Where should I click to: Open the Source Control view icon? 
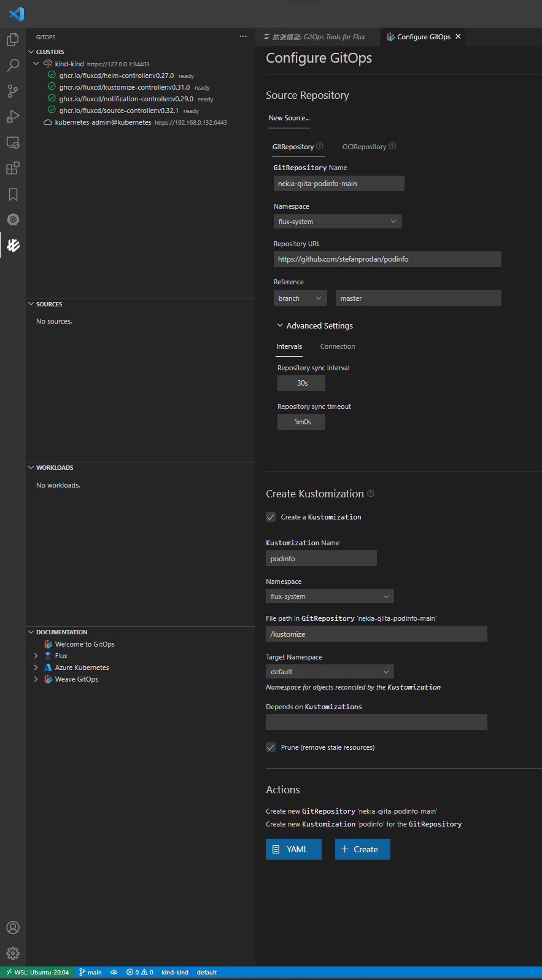[x=13, y=91]
